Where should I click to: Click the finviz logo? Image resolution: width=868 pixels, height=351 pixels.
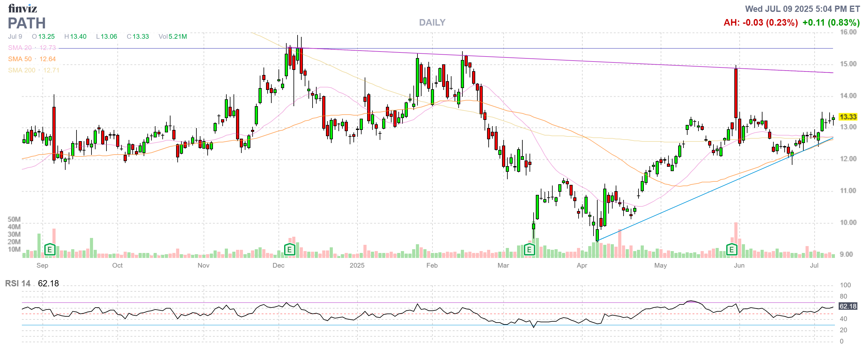22,8
